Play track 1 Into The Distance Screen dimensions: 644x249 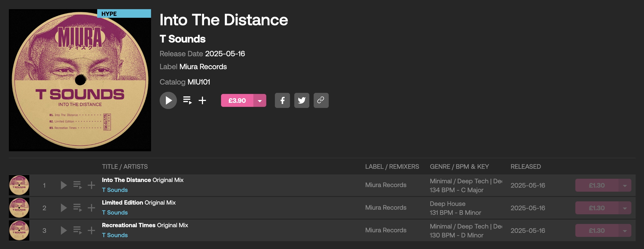pos(64,185)
